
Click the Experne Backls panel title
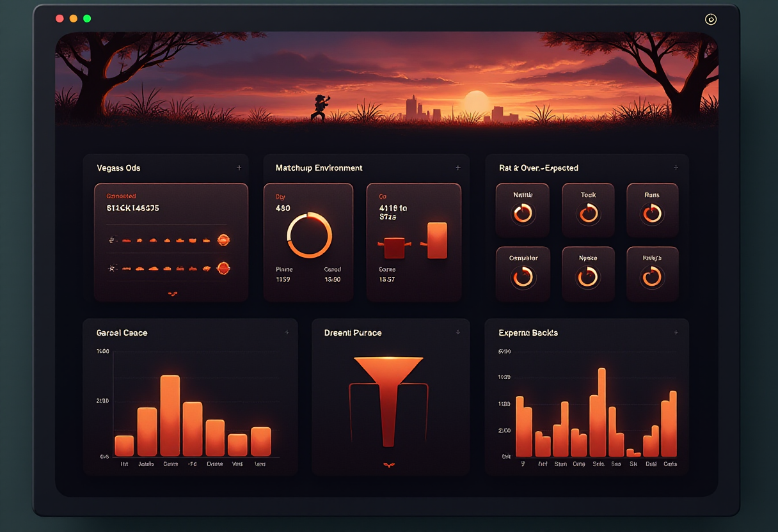click(528, 332)
